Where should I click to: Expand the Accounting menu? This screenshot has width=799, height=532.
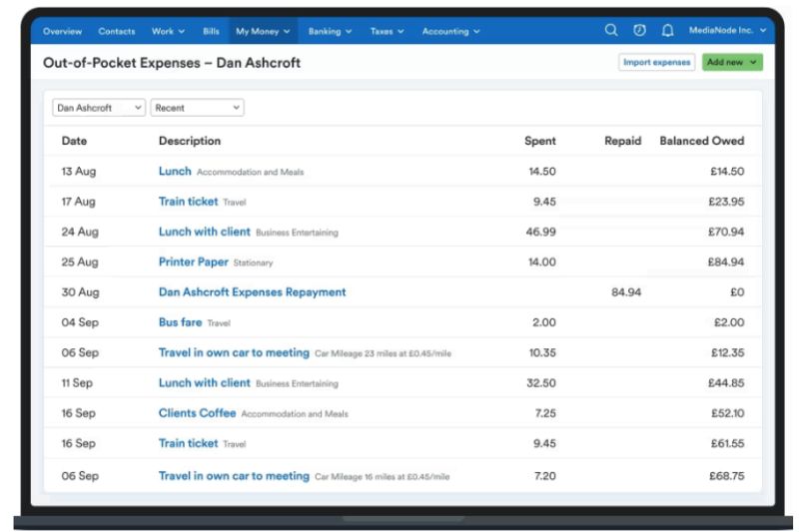coord(450,31)
